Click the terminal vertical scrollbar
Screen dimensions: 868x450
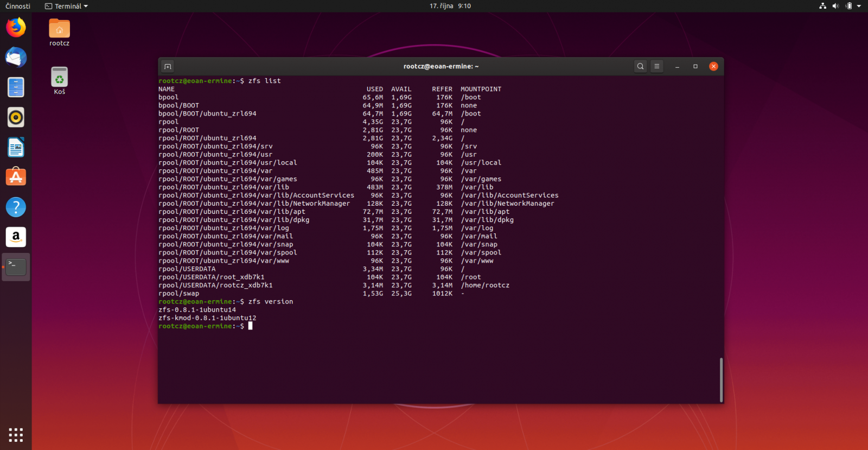(x=721, y=379)
